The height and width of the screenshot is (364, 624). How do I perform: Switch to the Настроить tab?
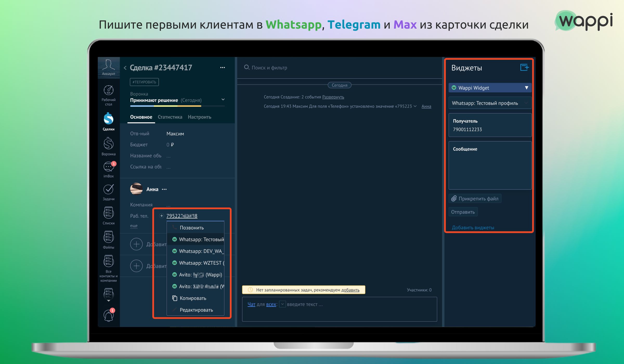coord(199,117)
